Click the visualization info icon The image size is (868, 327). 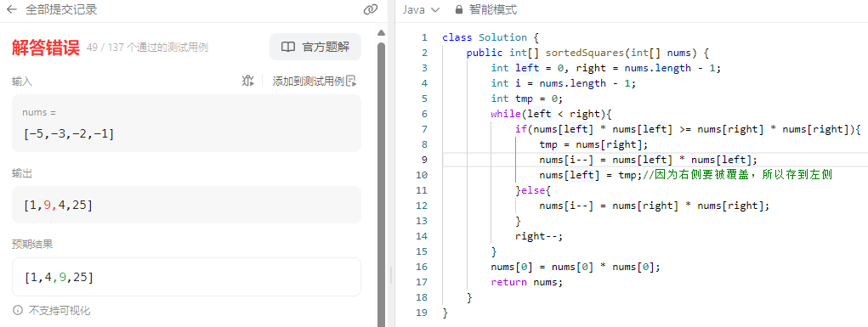pos(18,310)
